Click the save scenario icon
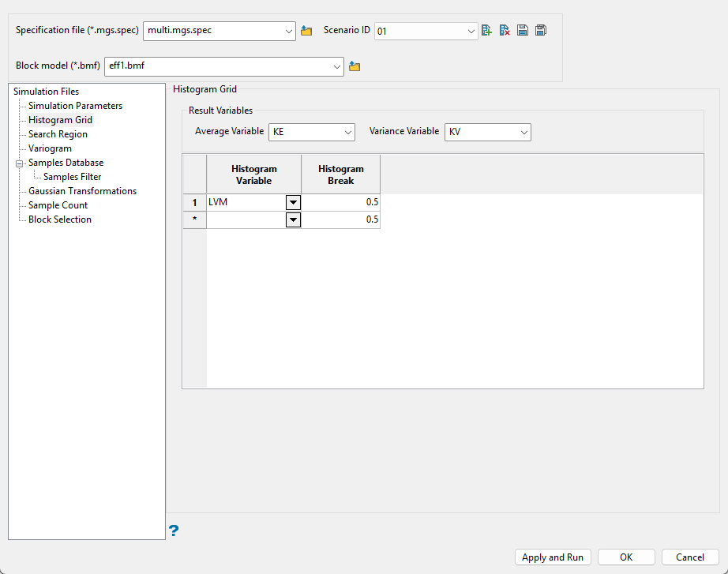 [523, 31]
